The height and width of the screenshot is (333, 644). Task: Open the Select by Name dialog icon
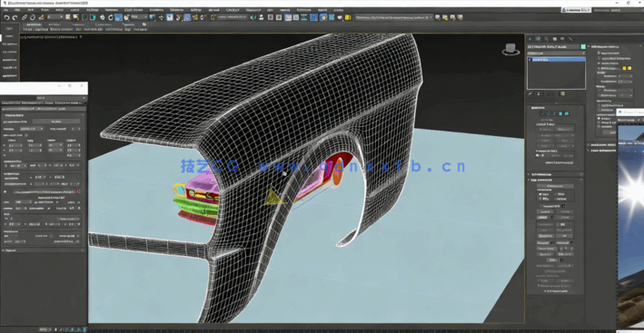click(x=76, y=17)
